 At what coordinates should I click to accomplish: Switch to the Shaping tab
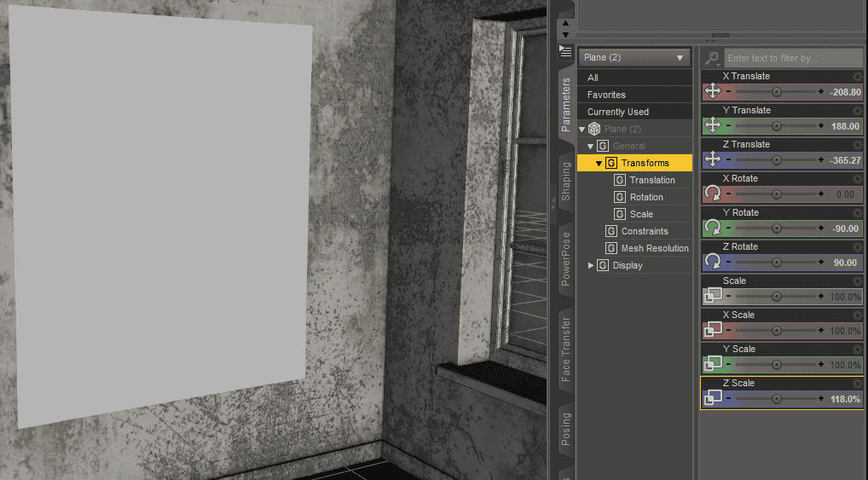[x=566, y=182]
